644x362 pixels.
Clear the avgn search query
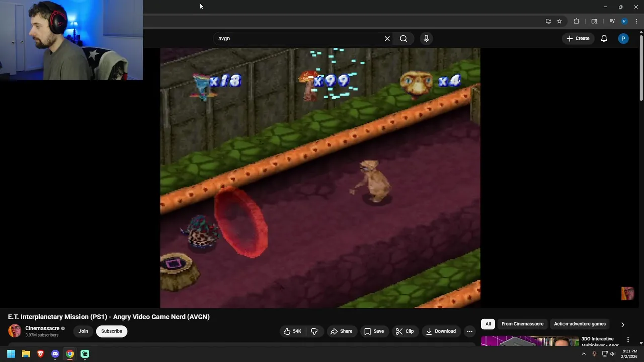(x=387, y=38)
